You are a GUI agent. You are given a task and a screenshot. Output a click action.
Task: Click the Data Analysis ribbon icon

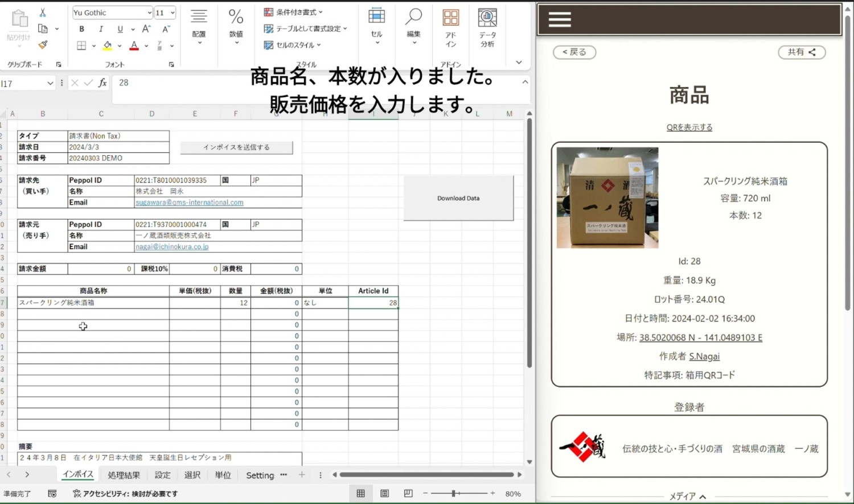point(487,27)
